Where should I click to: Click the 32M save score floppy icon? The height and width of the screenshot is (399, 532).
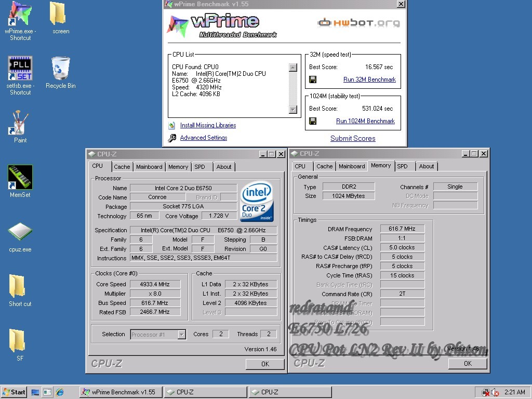tap(313, 79)
